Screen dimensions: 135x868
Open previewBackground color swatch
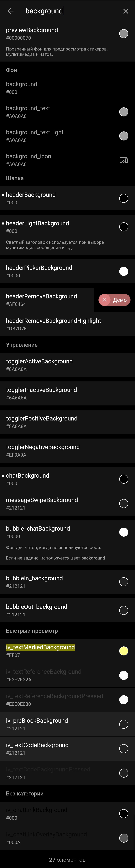click(123, 34)
